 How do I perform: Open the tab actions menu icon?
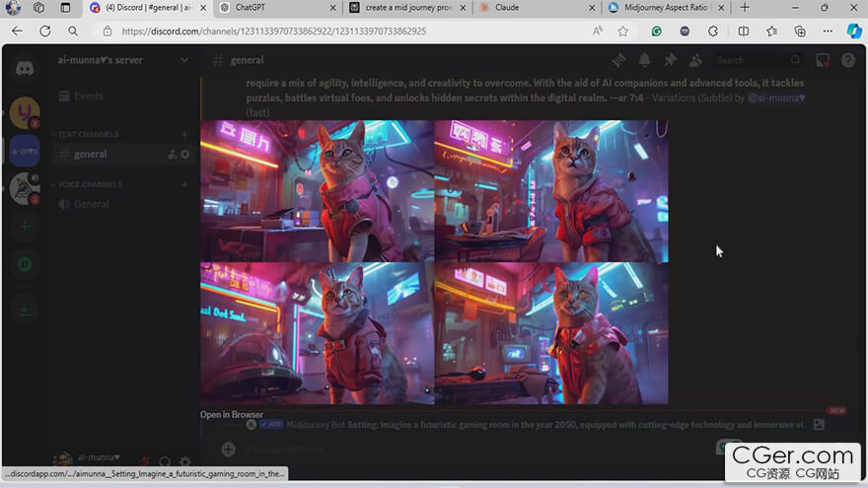pyautogui.click(x=65, y=8)
